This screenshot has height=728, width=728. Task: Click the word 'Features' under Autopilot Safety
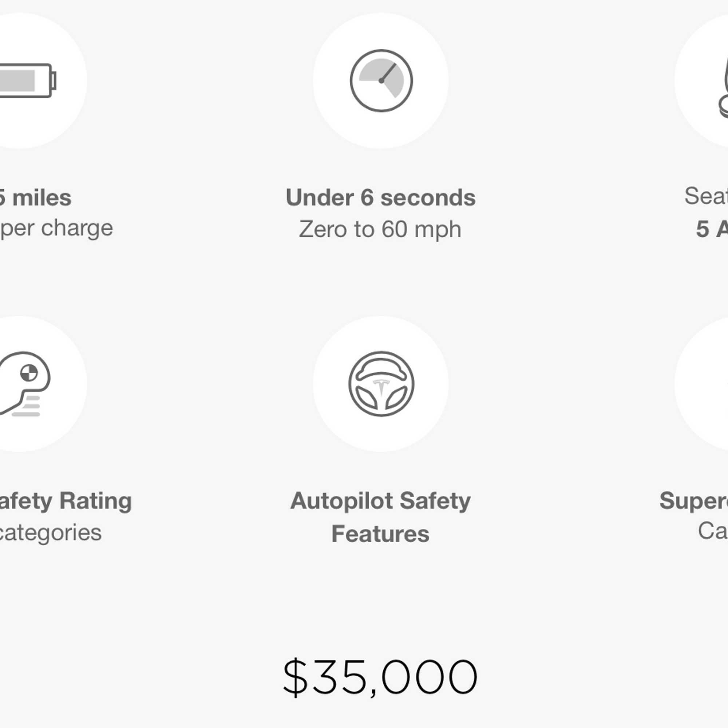[381, 534]
